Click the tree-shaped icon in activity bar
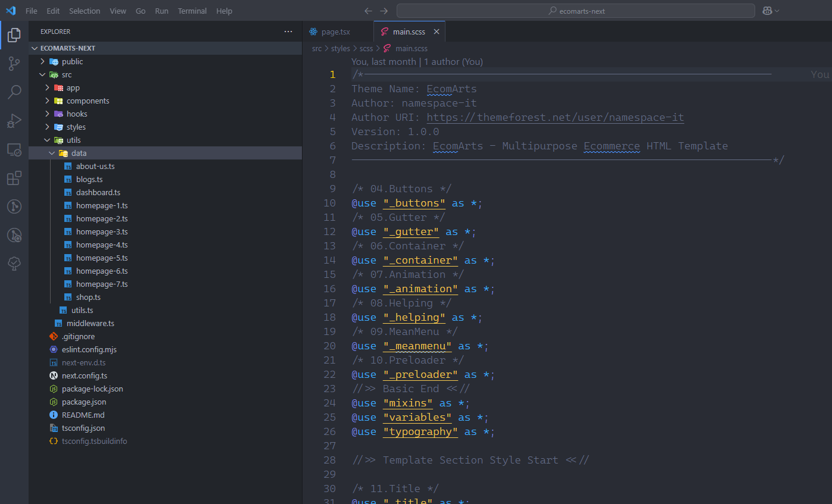Viewport: 832px width, 504px height. click(14, 264)
